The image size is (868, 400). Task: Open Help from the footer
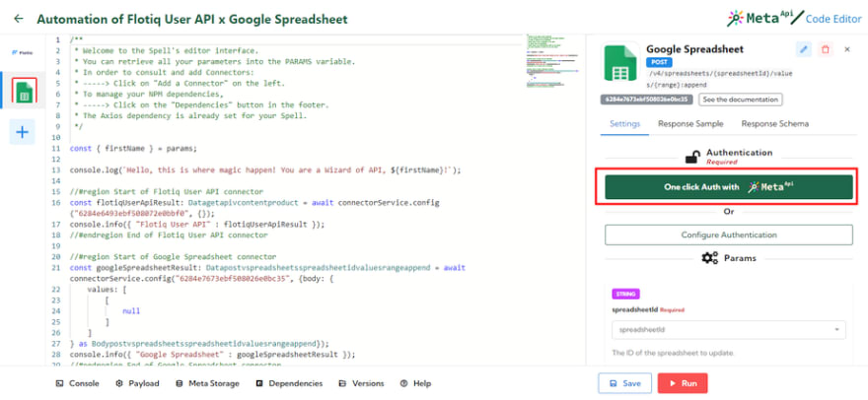[x=415, y=383]
